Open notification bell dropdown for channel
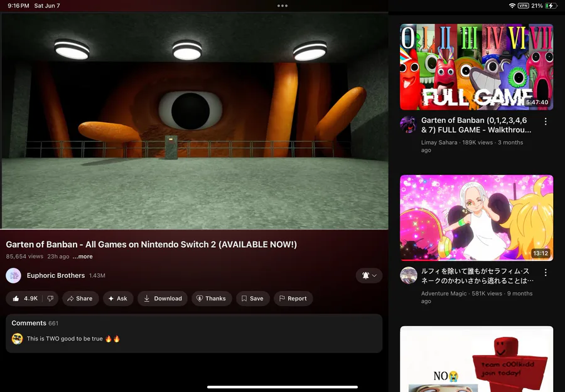Screen dimensions: 565x392 (369, 275)
